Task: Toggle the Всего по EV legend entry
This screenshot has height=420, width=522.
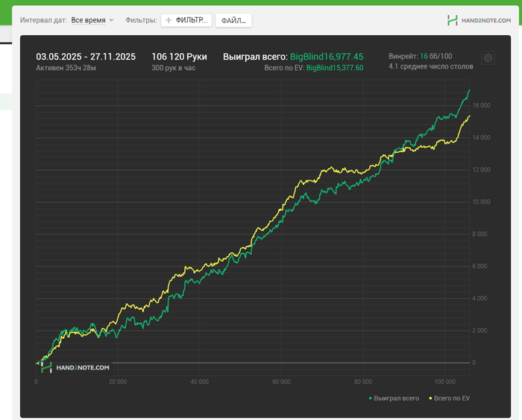Action: pos(450,398)
